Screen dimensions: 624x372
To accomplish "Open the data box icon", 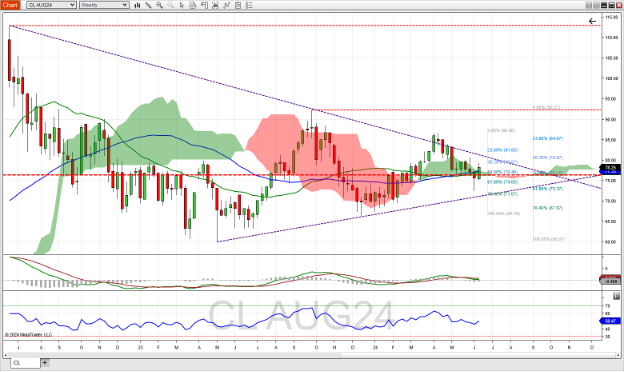I will (x=193, y=5).
